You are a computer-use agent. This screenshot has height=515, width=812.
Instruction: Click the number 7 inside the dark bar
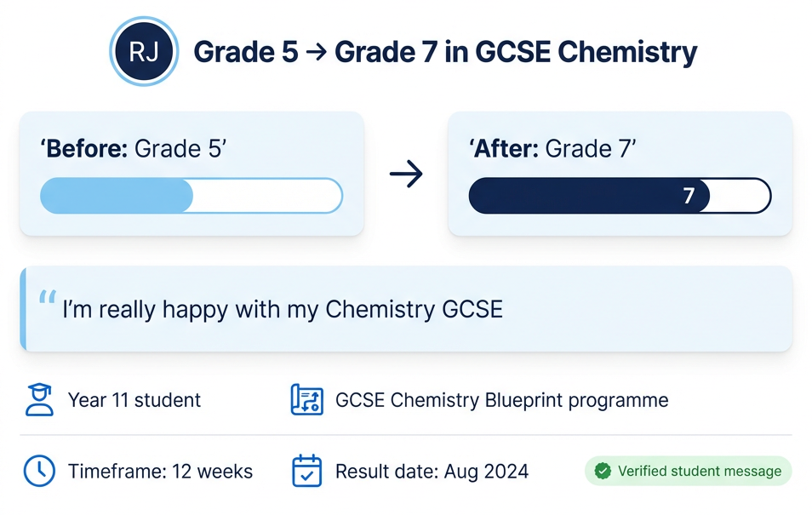(689, 196)
